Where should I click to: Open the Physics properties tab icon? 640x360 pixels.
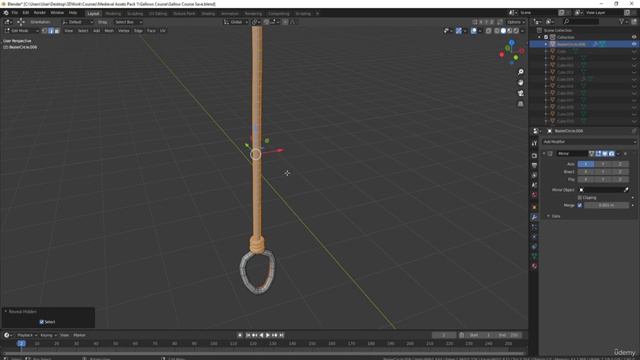pyautogui.click(x=534, y=237)
